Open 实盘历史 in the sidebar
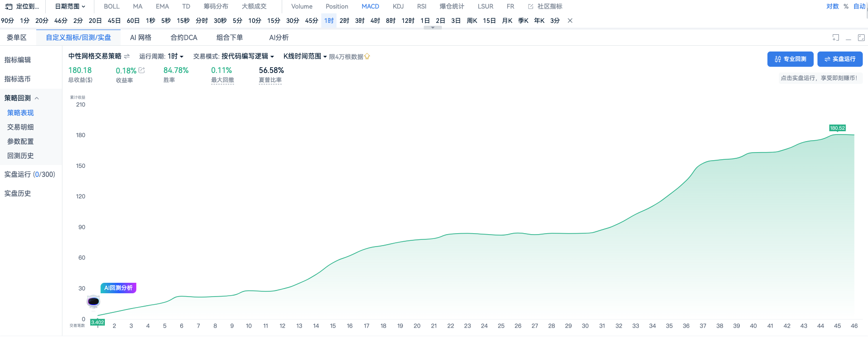The image size is (868, 340). click(x=18, y=194)
